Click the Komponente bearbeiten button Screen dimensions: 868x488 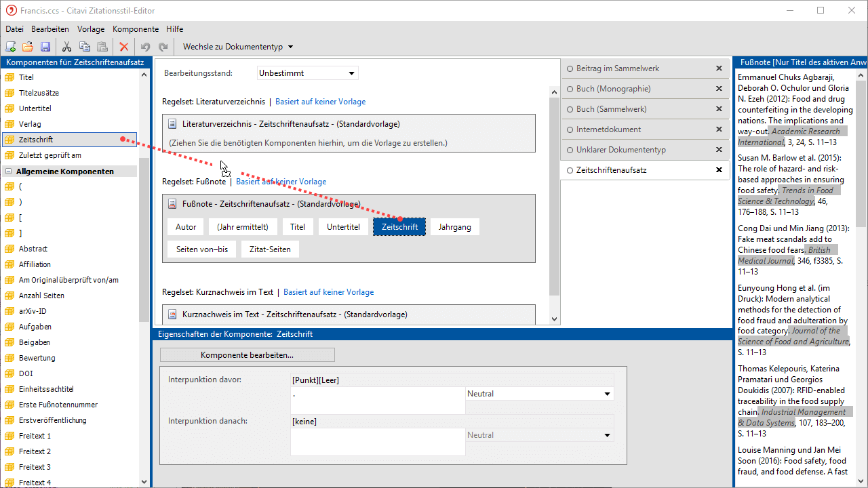(247, 355)
